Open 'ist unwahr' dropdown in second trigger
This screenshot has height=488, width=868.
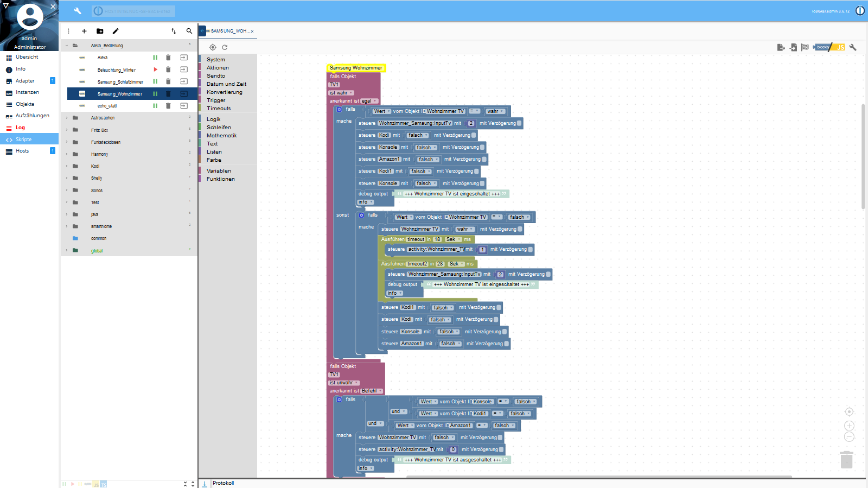[344, 383]
